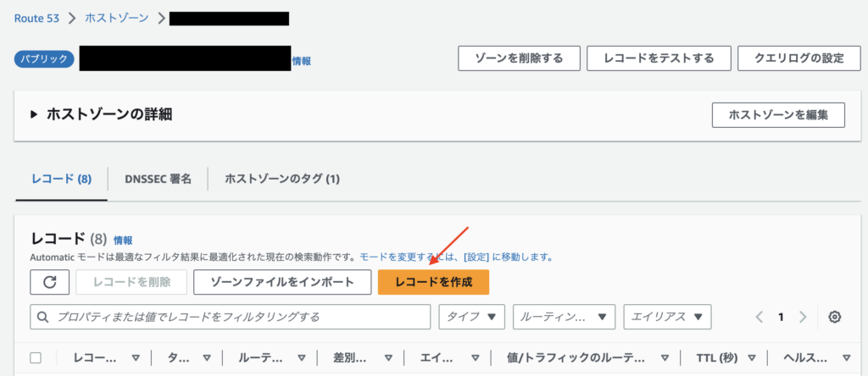868x376 pixels.
Task: Open the エイリアス filter dropdown
Action: tap(667, 317)
